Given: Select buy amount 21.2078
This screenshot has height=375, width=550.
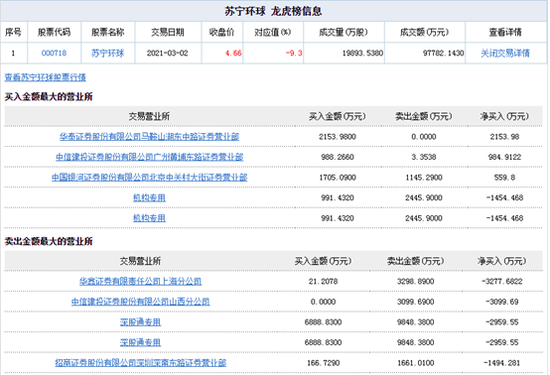Looking at the screenshot, I should 323,281.
